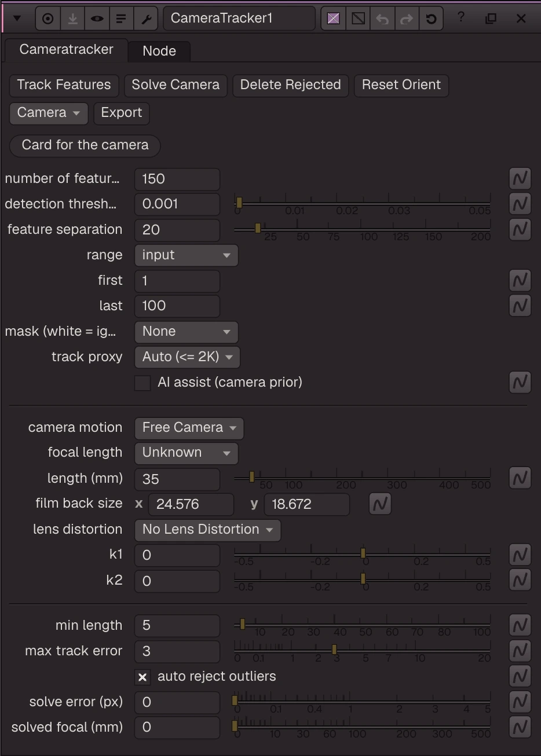541x756 pixels.
Task: Open the camera motion dropdown
Action: point(189,428)
